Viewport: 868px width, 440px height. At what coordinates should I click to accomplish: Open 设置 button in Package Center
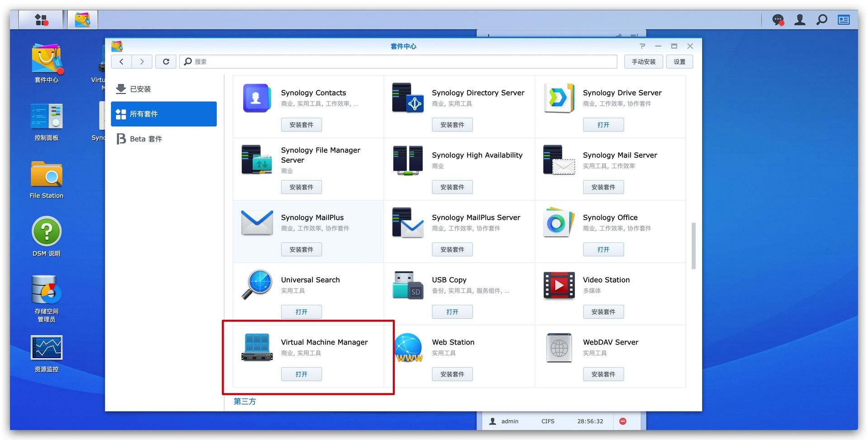(x=679, y=62)
